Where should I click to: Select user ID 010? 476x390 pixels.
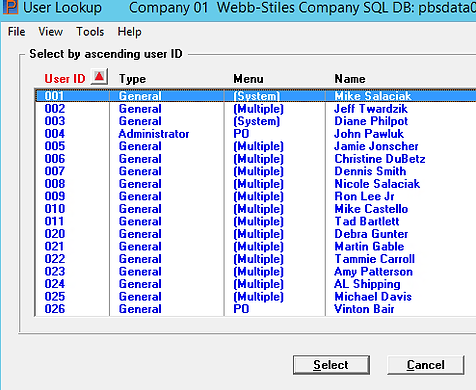coord(55,209)
